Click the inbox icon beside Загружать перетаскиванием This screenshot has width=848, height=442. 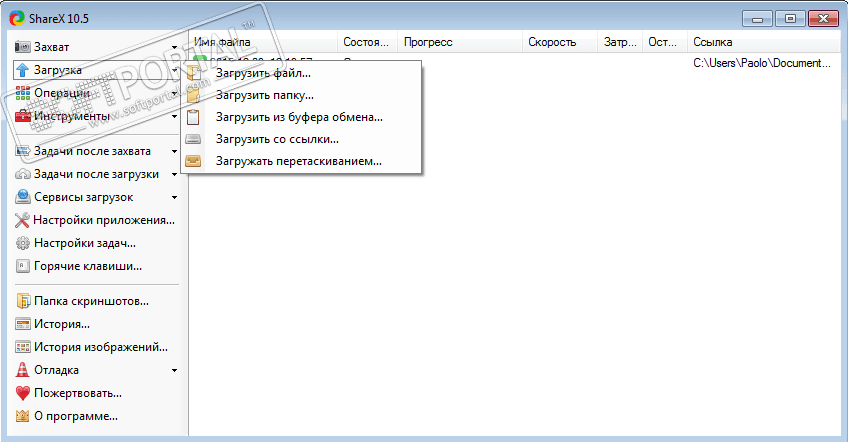click(x=193, y=161)
